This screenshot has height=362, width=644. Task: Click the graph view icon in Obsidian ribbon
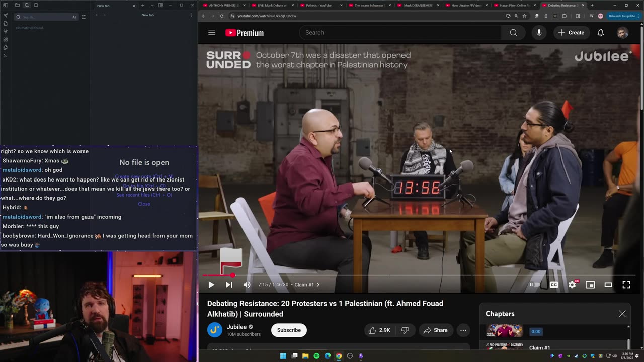coord(6,31)
